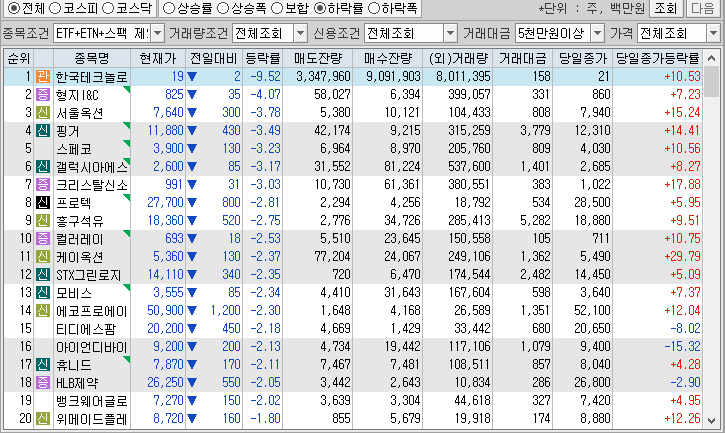Viewport: 725px width, 433px height.
Task: Select the 전체 market radio button
Action: (x=14, y=8)
